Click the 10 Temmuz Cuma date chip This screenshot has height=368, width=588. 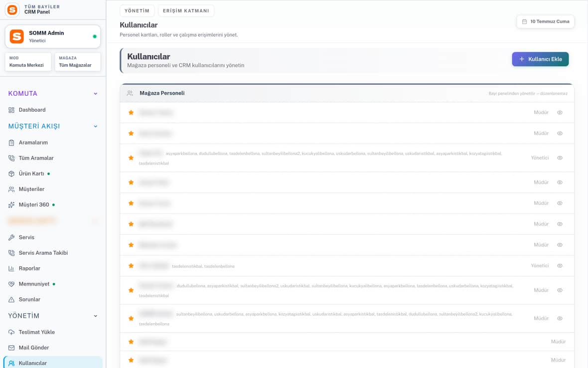click(546, 22)
